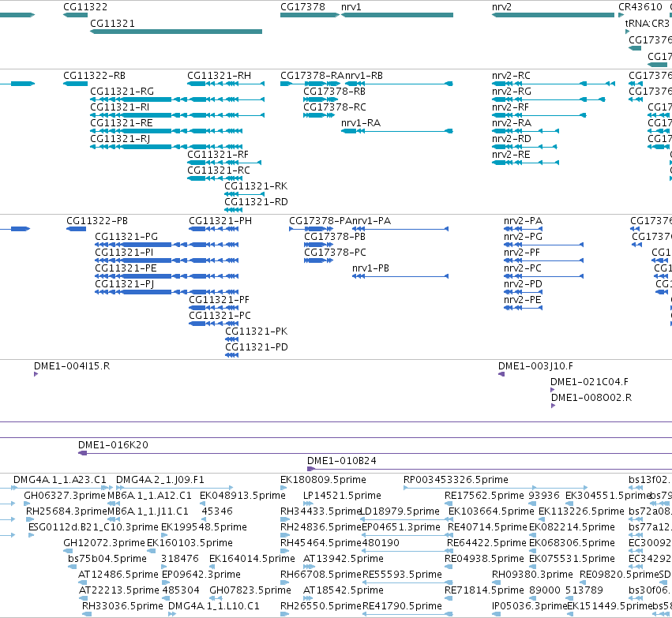Screen dimensions: 672x618
Task: Select protein nrv2-PG
Action: [x=544, y=245]
